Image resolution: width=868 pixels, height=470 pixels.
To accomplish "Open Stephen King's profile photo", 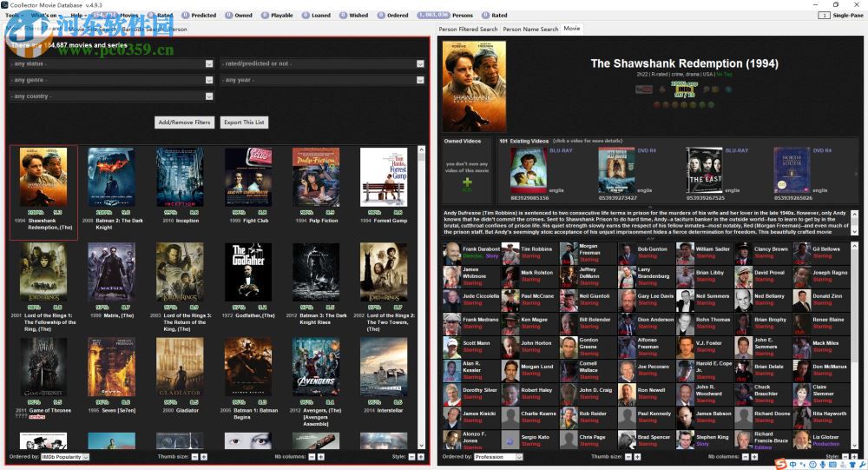I will click(686, 440).
